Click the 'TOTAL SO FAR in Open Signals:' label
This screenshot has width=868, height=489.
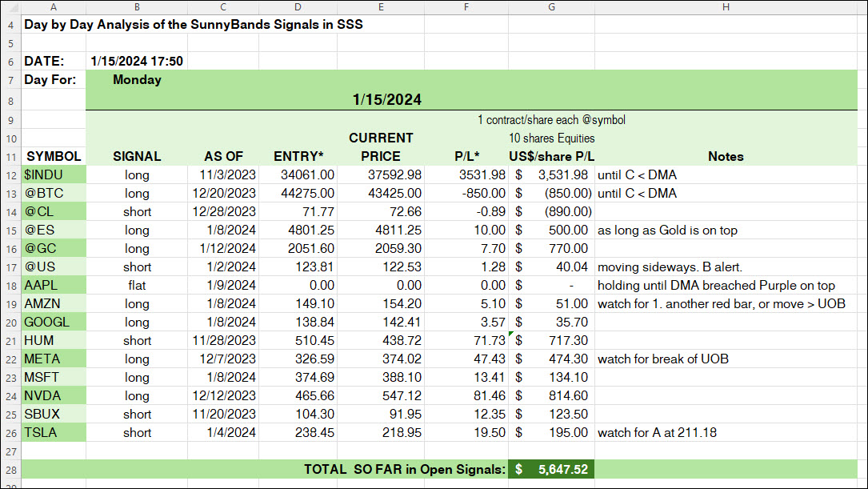click(x=405, y=470)
